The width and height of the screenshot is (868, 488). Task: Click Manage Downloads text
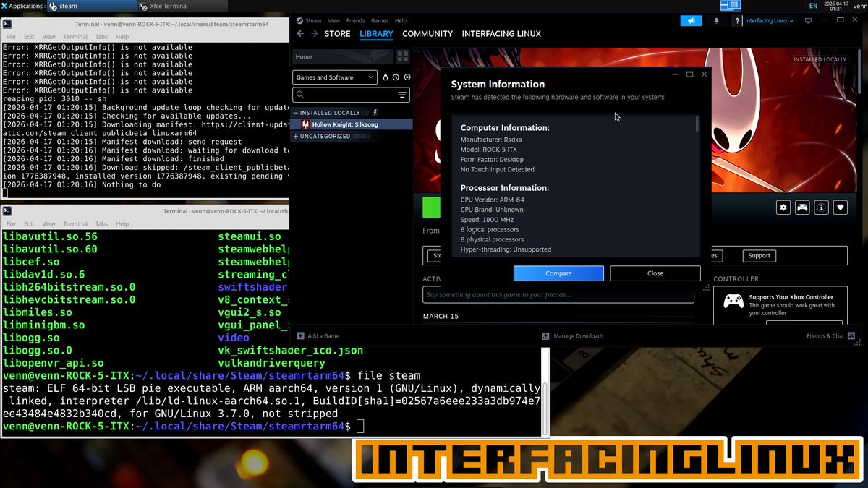point(578,335)
